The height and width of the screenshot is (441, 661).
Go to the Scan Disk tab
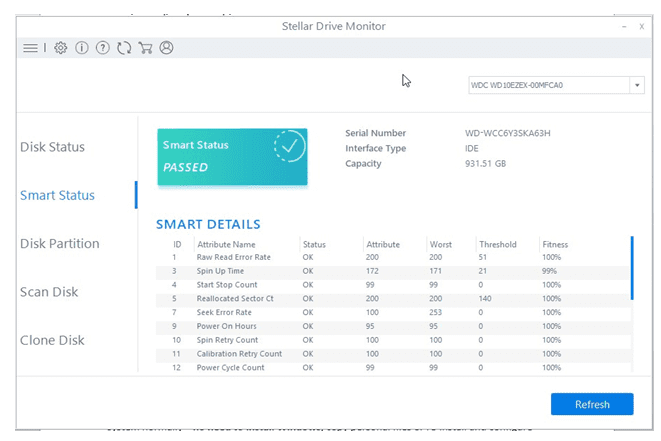pos(49,292)
